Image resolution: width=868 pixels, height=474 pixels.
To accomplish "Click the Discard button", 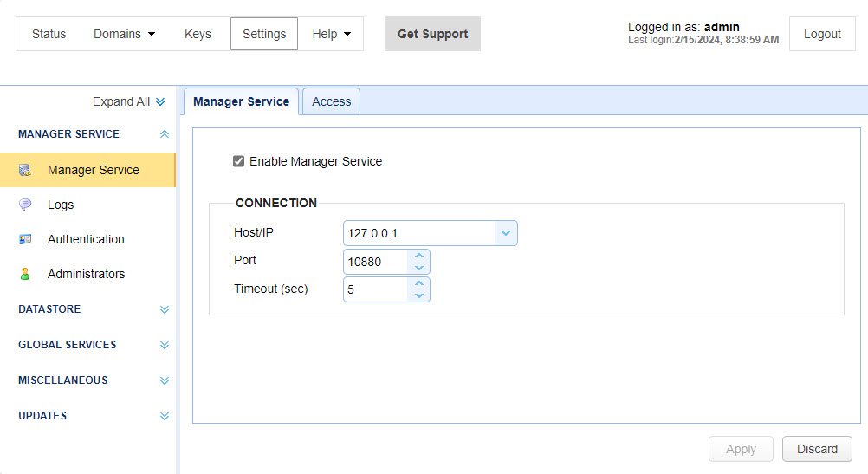I will tap(817, 449).
